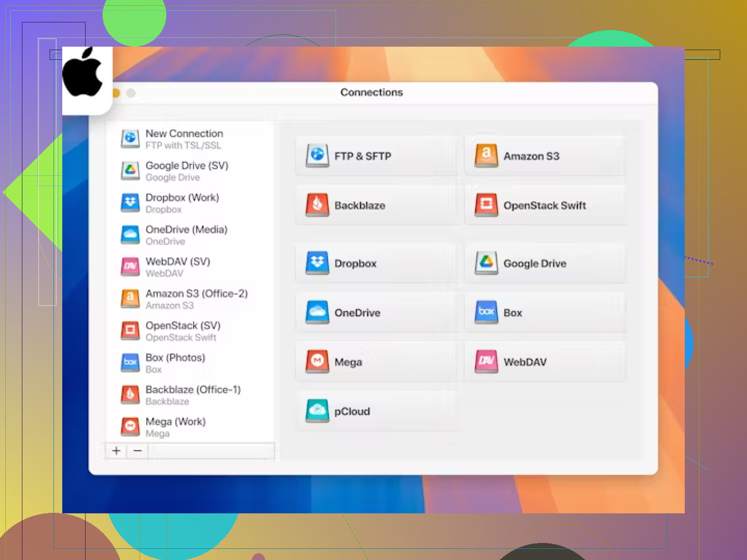Viewport: 747px width, 560px height.
Task: Click the Google Drive icon in connection grid
Action: [486, 263]
